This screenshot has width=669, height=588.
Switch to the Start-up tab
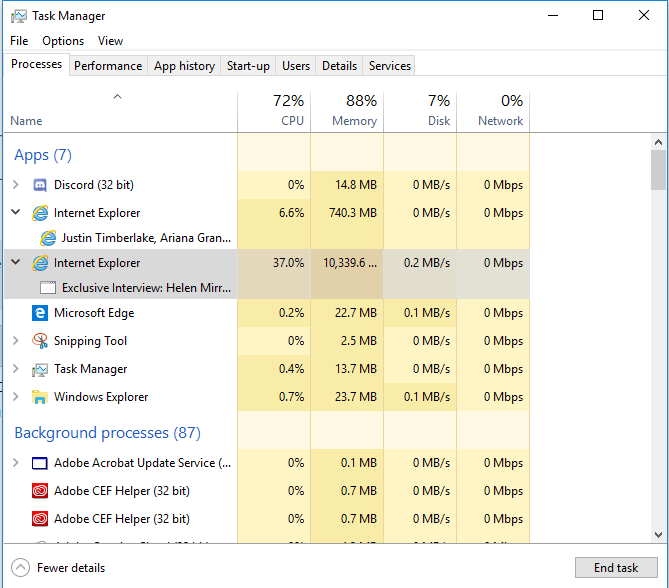[x=248, y=66]
